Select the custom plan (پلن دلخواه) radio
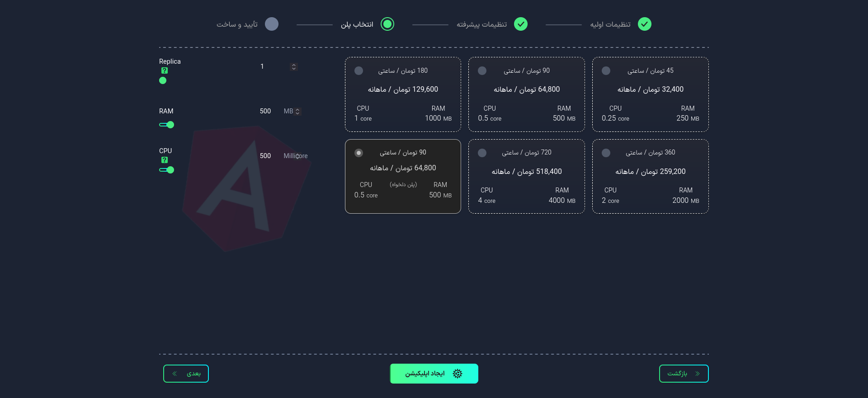The width and height of the screenshot is (868, 398). 359,153
